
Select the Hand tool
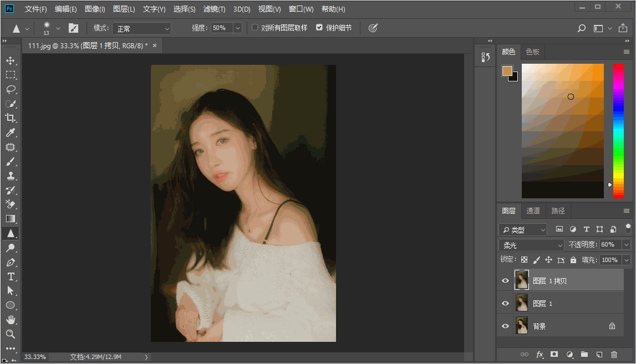(10, 320)
